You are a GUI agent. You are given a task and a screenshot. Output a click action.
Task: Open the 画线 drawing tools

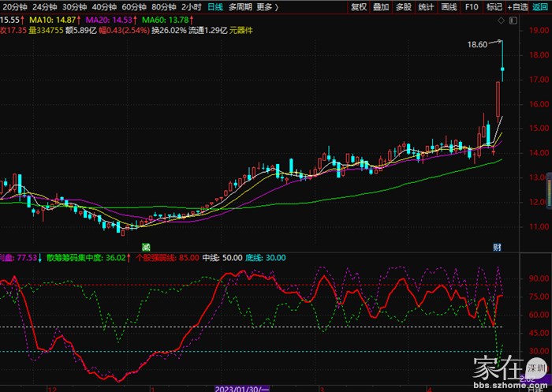pos(449,7)
